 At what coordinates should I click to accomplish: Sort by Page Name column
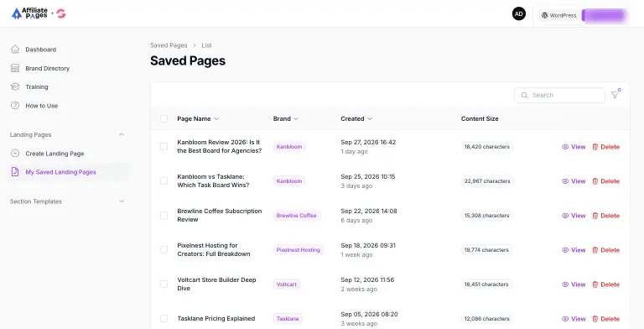point(198,119)
